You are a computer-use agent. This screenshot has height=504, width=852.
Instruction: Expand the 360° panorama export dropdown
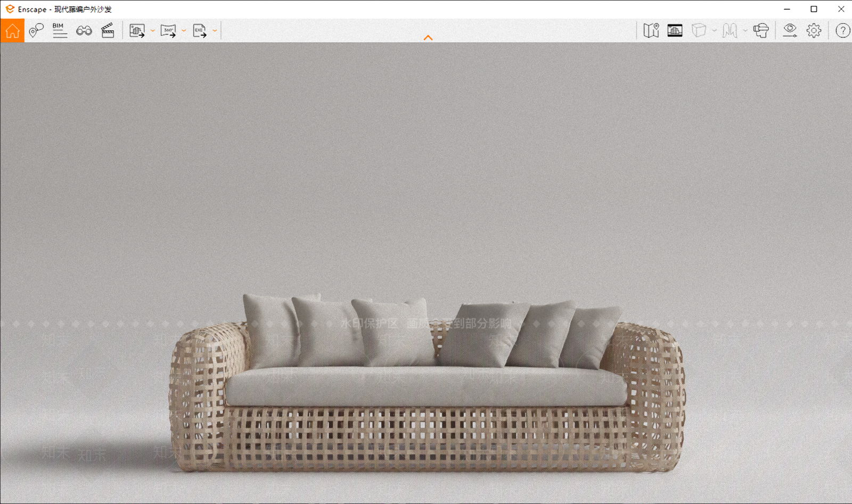[x=184, y=31]
